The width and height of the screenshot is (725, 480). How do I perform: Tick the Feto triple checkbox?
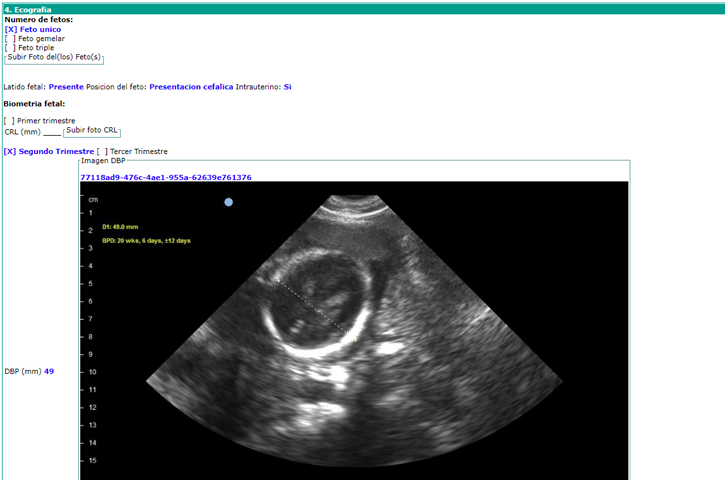(x=10, y=48)
